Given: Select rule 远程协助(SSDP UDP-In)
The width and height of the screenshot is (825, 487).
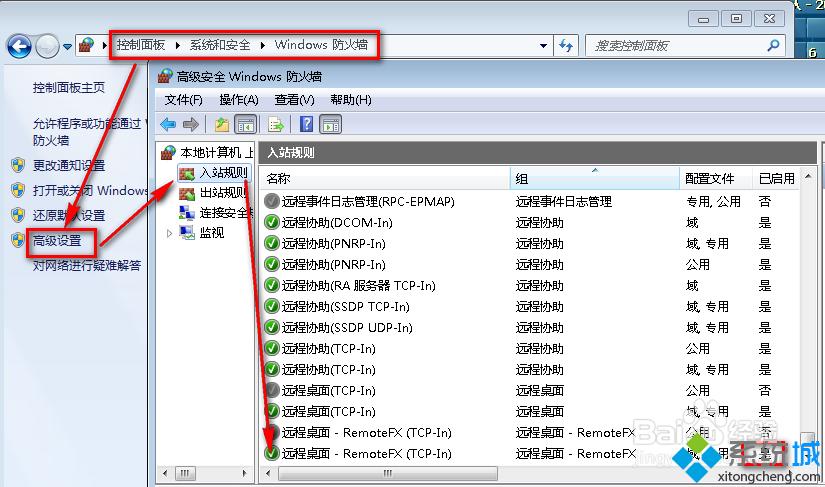Looking at the screenshot, I should pos(347,328).
